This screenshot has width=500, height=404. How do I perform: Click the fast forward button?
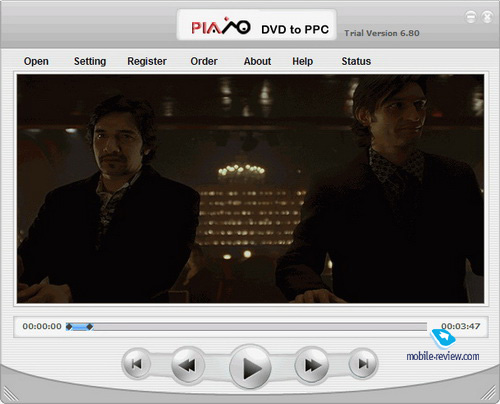[312, 365]
